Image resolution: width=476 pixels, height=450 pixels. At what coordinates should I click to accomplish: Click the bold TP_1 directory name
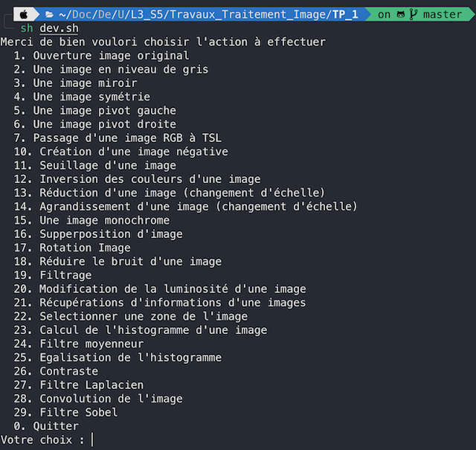click(x=345, y=14)
